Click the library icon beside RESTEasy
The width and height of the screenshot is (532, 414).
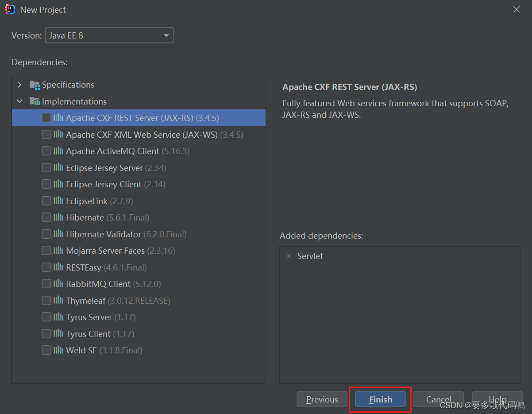pyautogui.click(x=58, y=267)
